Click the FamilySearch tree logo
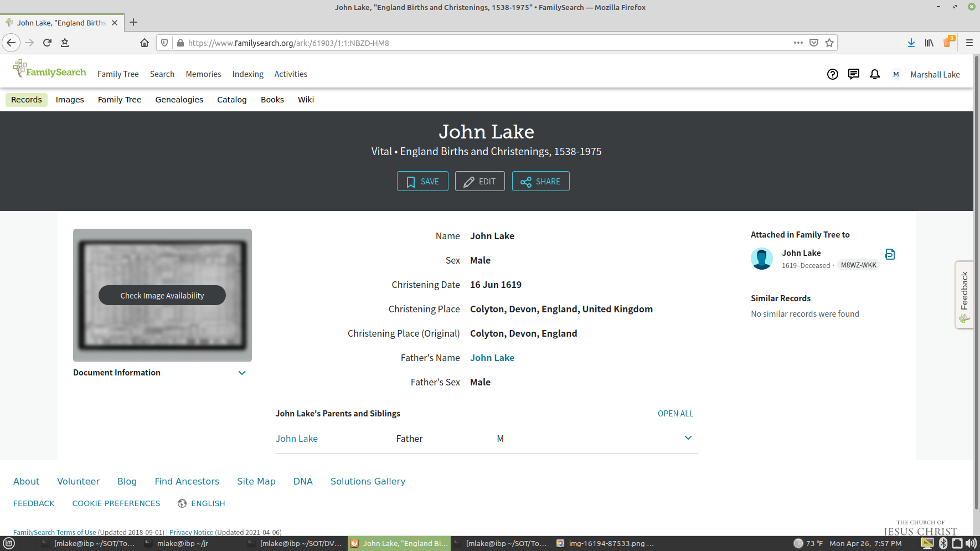Viewport: 980px width, 551px height. tap(49, 70)
